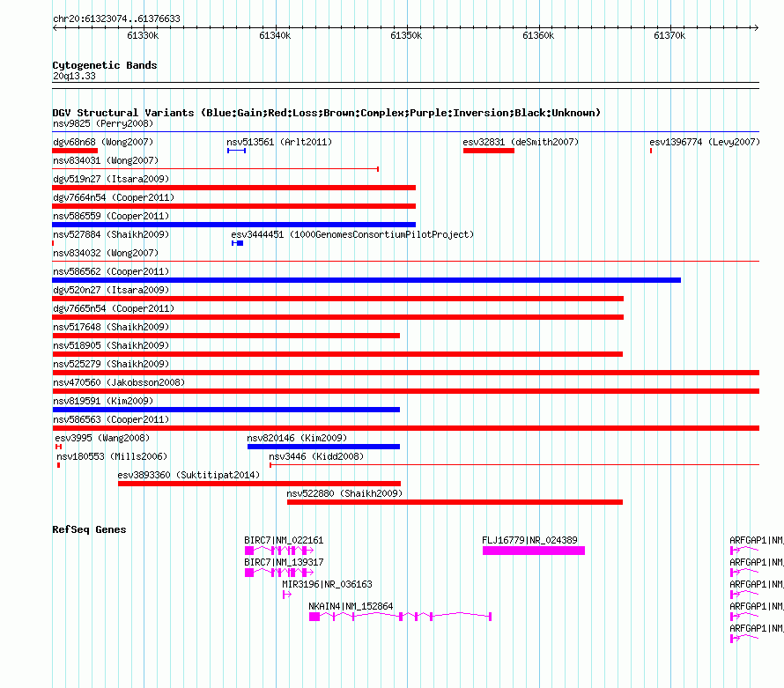The width and height of the screenshot is (784, 688).
Task: Click the dgv7664n54 (Cooper2011) red bar
Action: (234, 206)
